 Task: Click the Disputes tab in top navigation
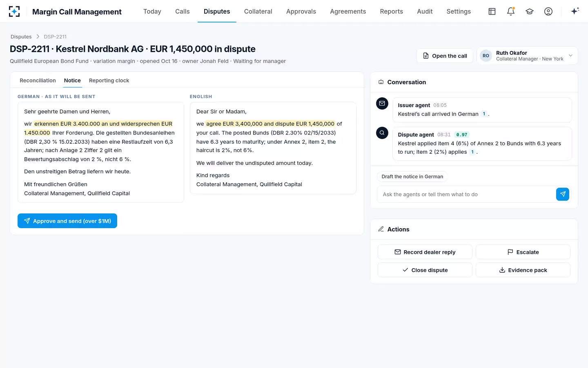[x=217, y=11]
